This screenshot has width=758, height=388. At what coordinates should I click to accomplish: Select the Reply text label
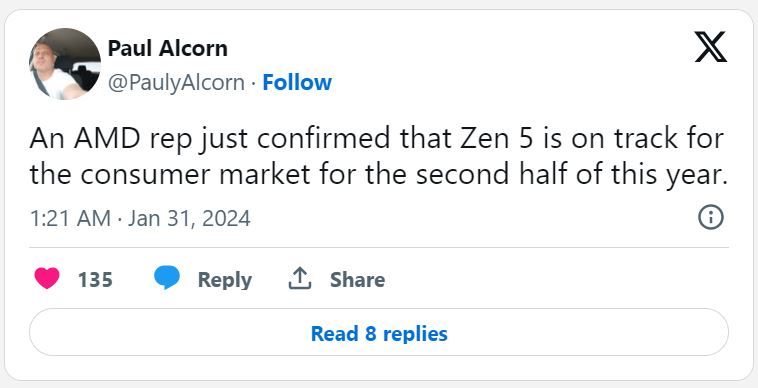(225, 280)
